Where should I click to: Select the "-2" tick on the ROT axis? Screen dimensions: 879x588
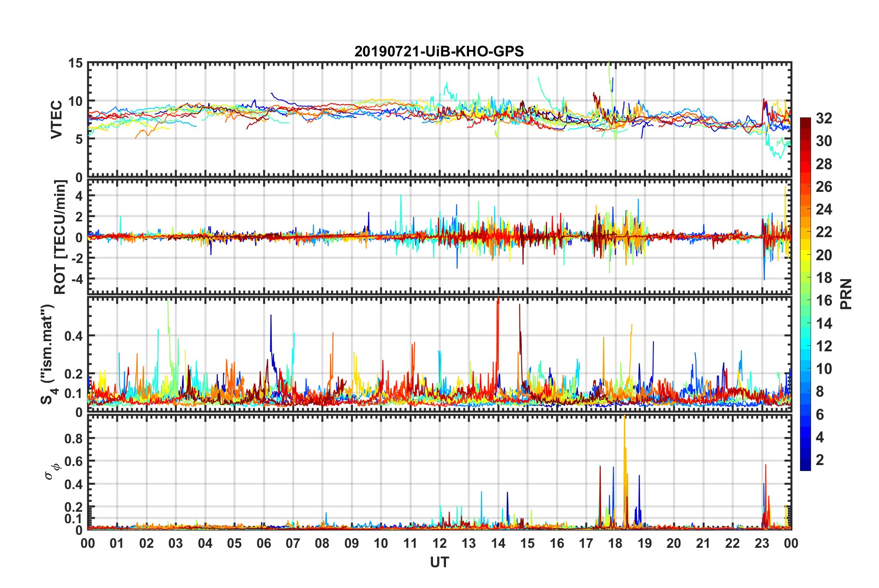tap(77, 258)
